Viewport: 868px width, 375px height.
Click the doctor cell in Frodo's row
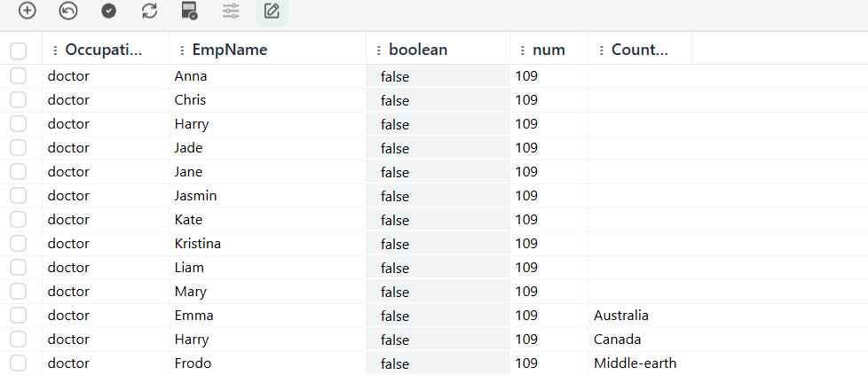click(106, 363)
